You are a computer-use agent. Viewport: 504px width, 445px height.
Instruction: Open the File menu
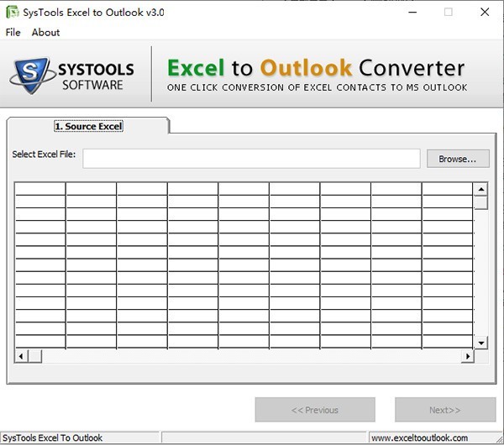point(13,33)
